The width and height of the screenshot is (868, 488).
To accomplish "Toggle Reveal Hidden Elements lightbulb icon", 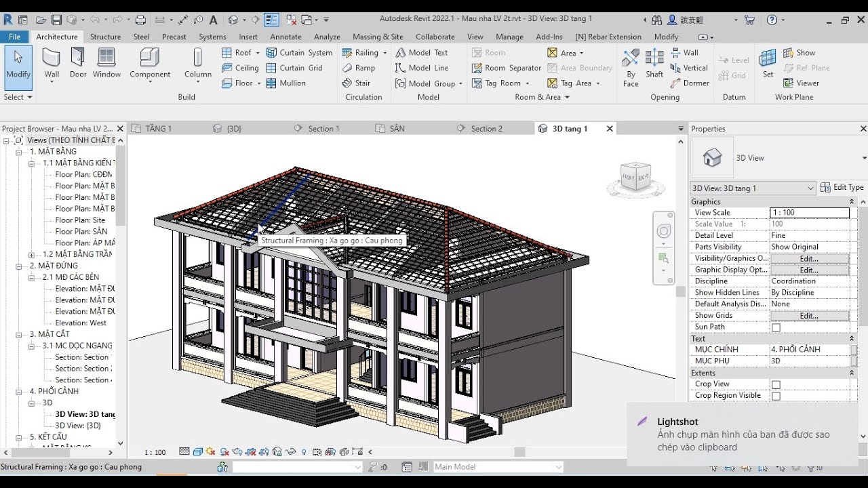I will click(x=303, y=451).
